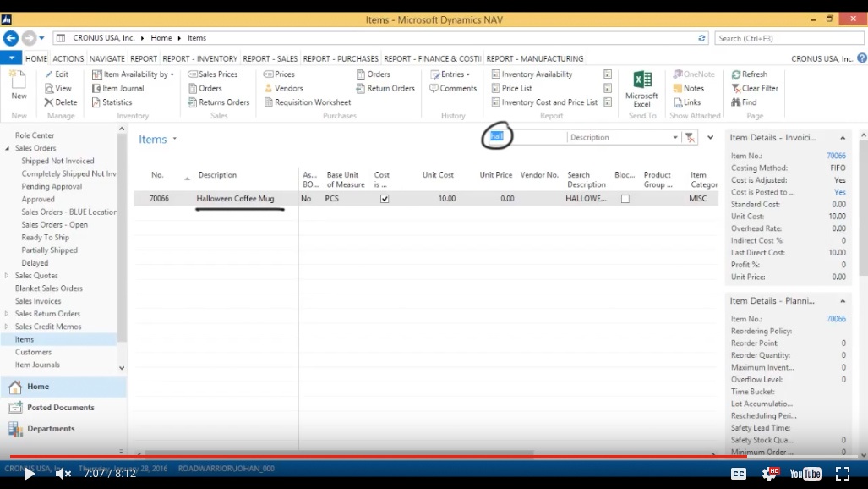Open Entries dropdown in History
This screenshot has width=868, height=489.
[x=450, y=74]
